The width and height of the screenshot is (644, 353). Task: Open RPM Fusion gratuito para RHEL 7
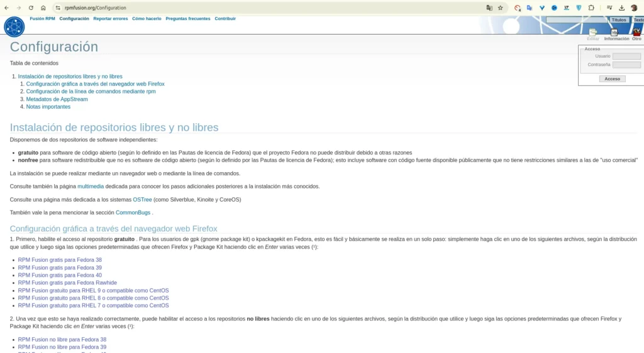[93, 305]
